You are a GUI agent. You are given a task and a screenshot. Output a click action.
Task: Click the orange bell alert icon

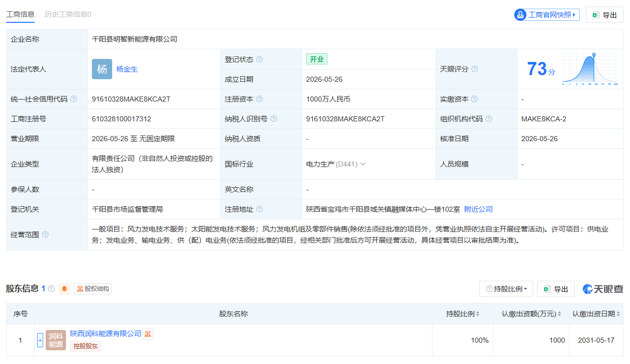[64, 289]
